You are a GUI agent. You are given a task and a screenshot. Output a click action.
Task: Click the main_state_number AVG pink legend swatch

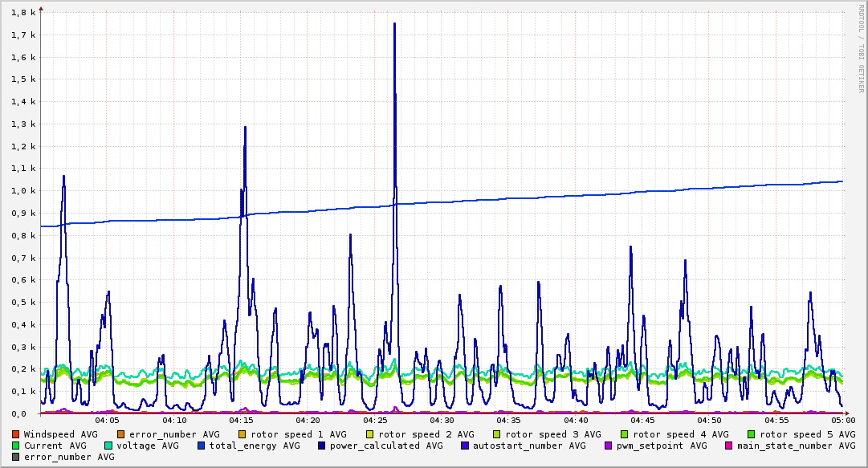click(x=729, y=446)
